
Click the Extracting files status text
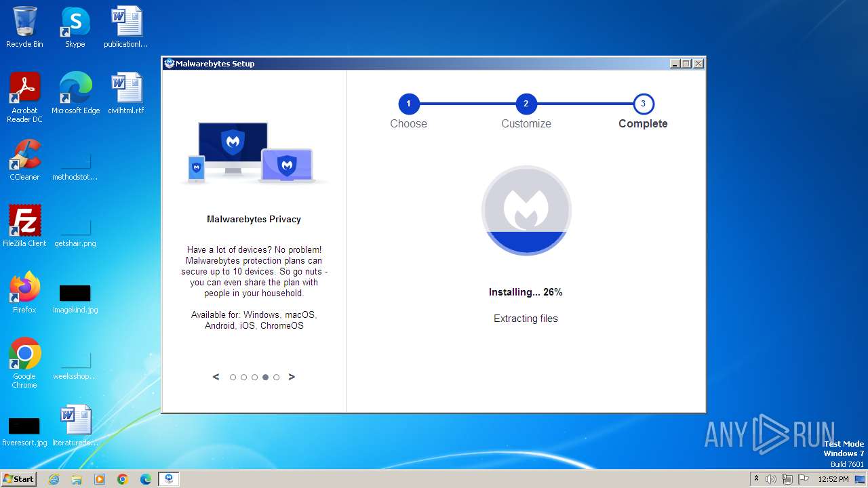[526, 319]
